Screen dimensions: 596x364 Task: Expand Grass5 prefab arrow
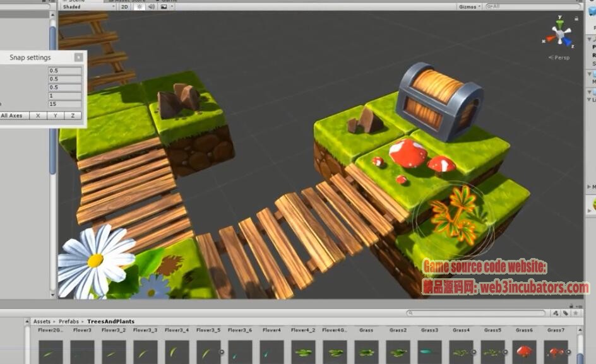(x=506, y=352)
